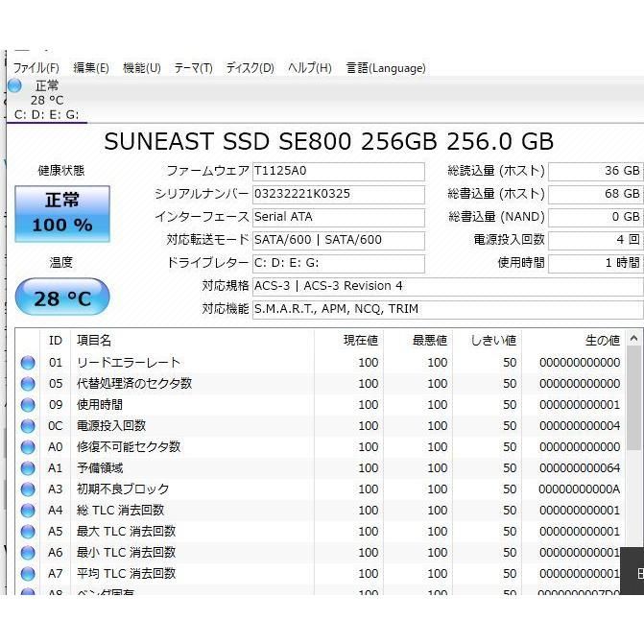Click the 28 °C temperature button

[62, 297]
